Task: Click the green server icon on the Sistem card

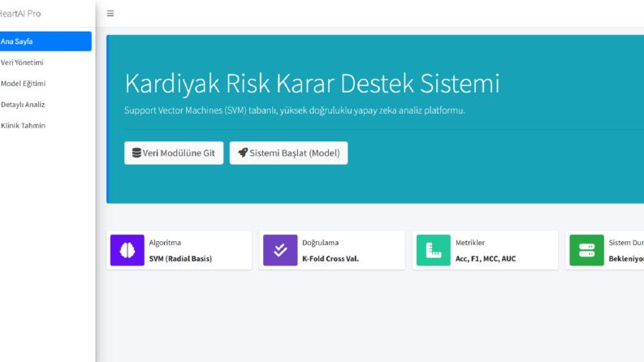Action: (x=586, y=250)
